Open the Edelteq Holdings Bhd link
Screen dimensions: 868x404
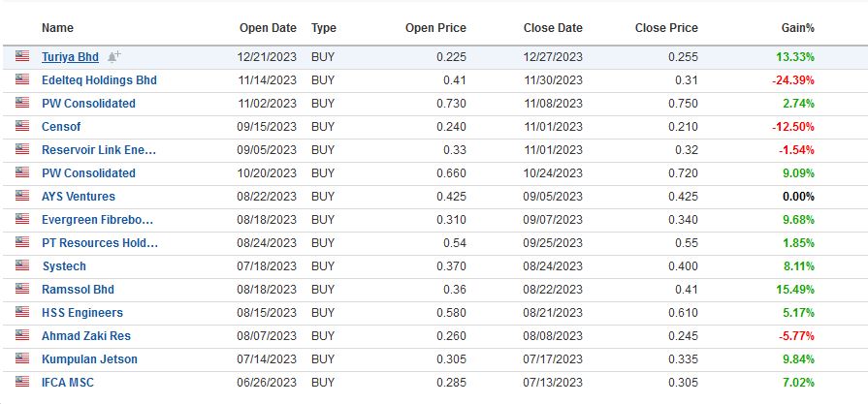coord(99,80)
